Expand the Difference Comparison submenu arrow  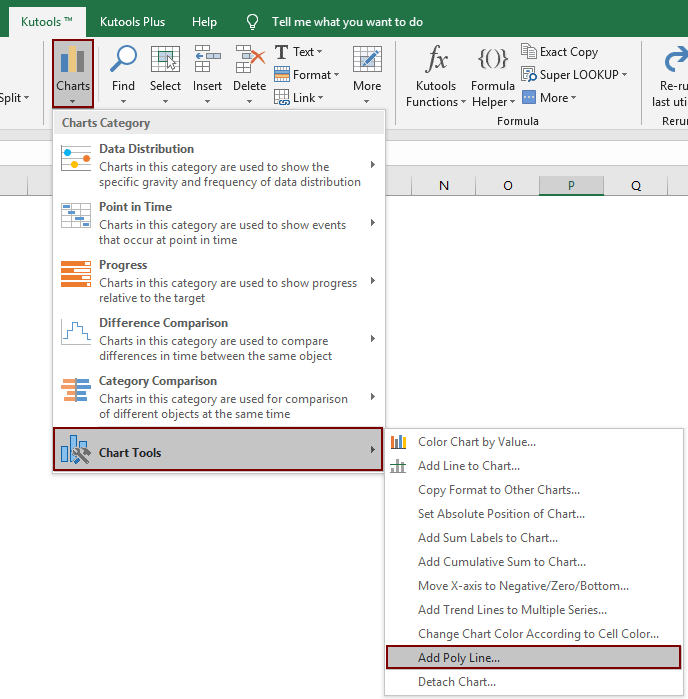[x=373, y=338]
